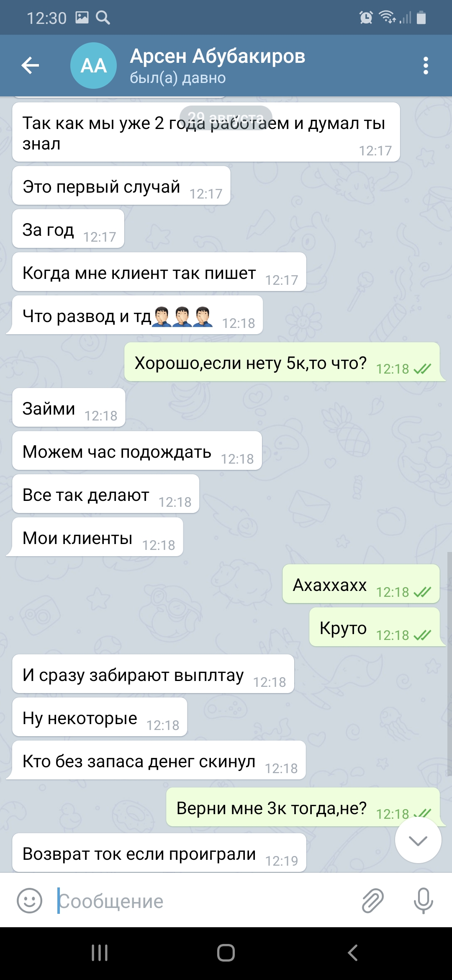Open the emoji smiley picker
Viewport: 452px width, 980px height.
coord(29,900)
